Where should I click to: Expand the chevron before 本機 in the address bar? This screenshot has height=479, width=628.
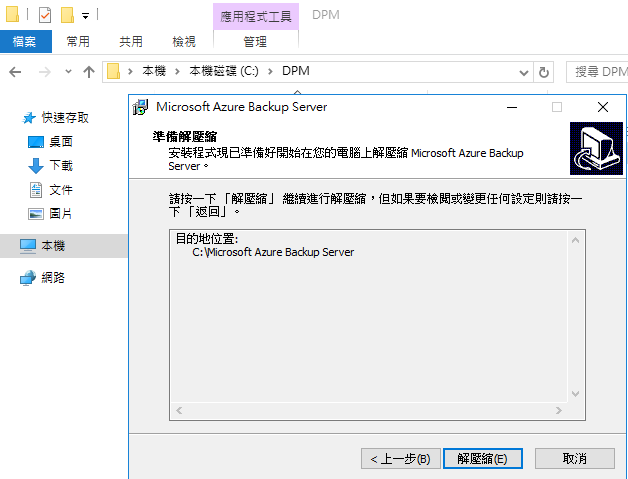(x=130, y=71)
